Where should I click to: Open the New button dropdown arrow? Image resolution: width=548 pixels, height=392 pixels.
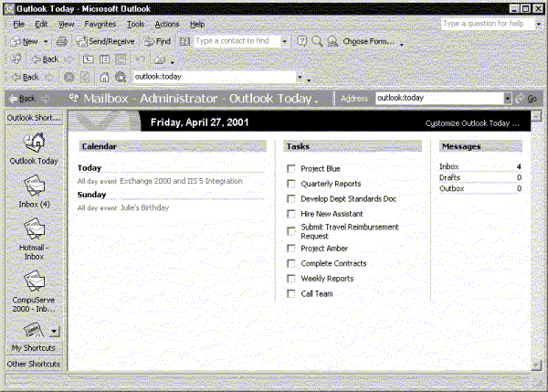(x=46, y=42)
